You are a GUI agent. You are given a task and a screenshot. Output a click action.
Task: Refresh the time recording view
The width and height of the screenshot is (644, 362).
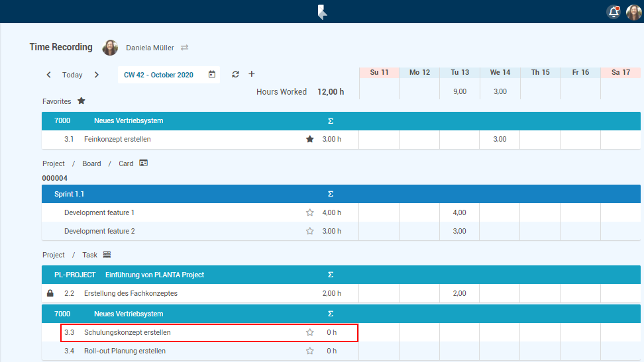tap(235, 75)
